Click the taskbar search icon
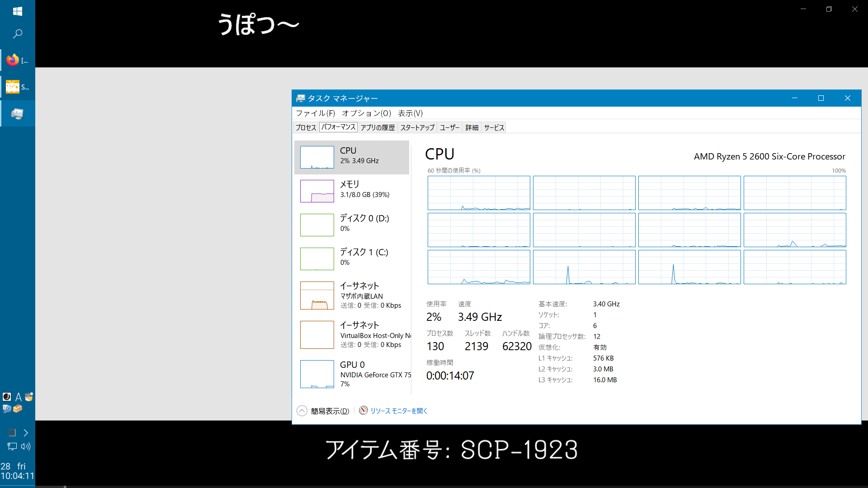 [17, 34]
